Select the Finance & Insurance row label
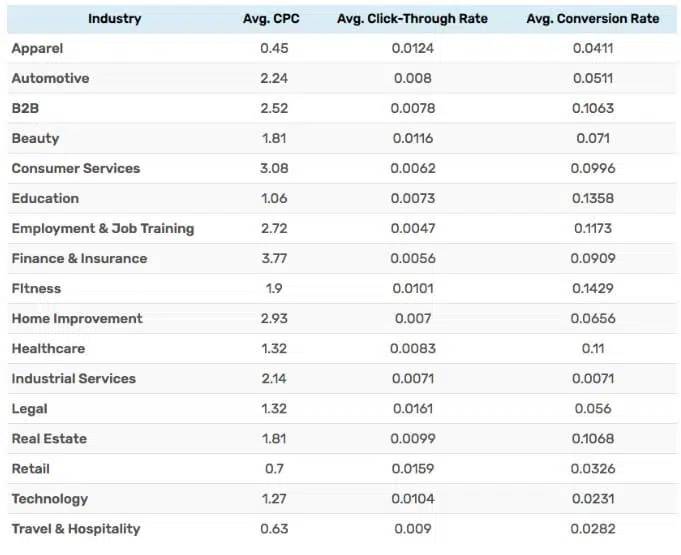The width and height of the screenshot is (681, 555). pos(79,259)
